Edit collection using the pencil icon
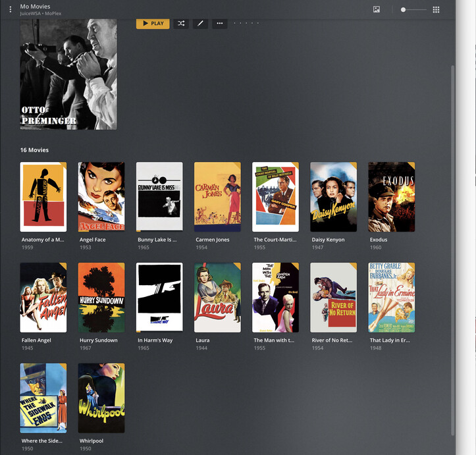The image size is (476, 455). click(x=200, y=23)
